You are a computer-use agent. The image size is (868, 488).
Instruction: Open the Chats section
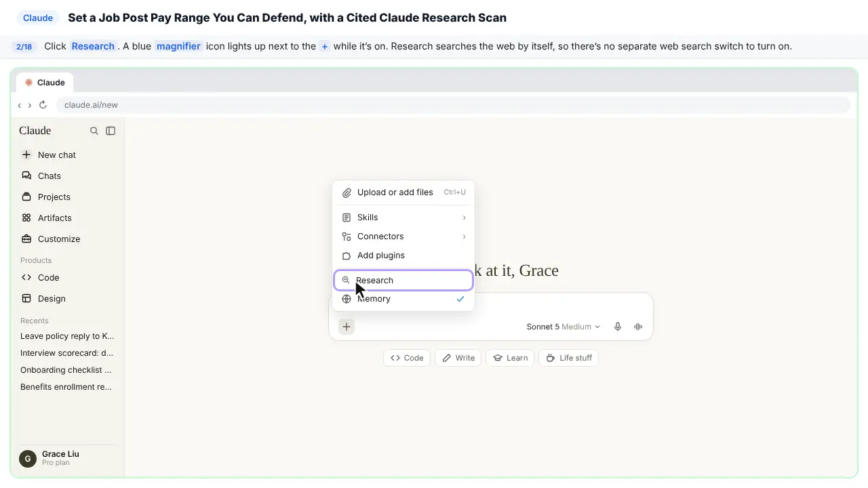[x=67, y=176]
